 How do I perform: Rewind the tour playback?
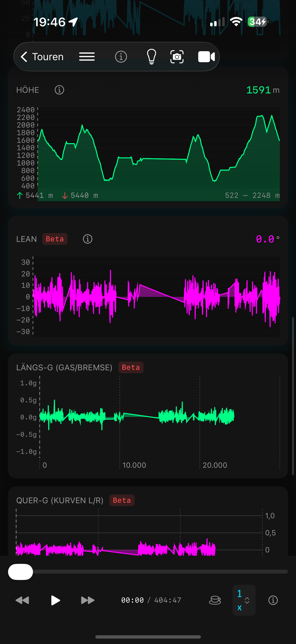[x=22, y=600]
